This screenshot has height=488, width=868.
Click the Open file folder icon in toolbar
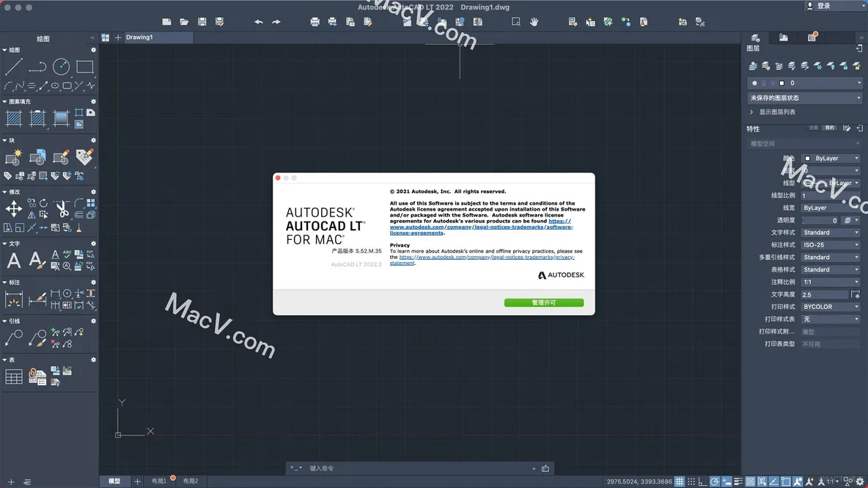tap(184, 21)
